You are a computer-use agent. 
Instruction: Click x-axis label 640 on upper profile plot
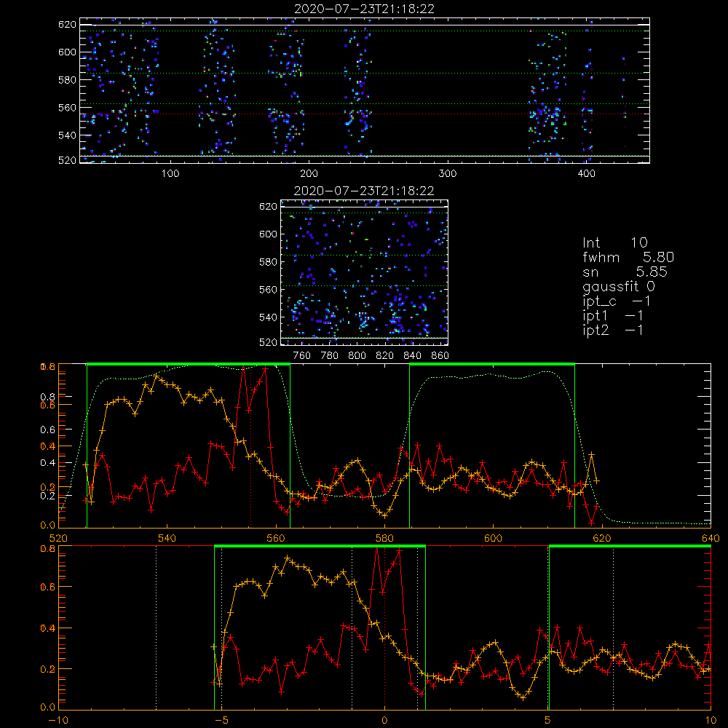tap(711, 538)
